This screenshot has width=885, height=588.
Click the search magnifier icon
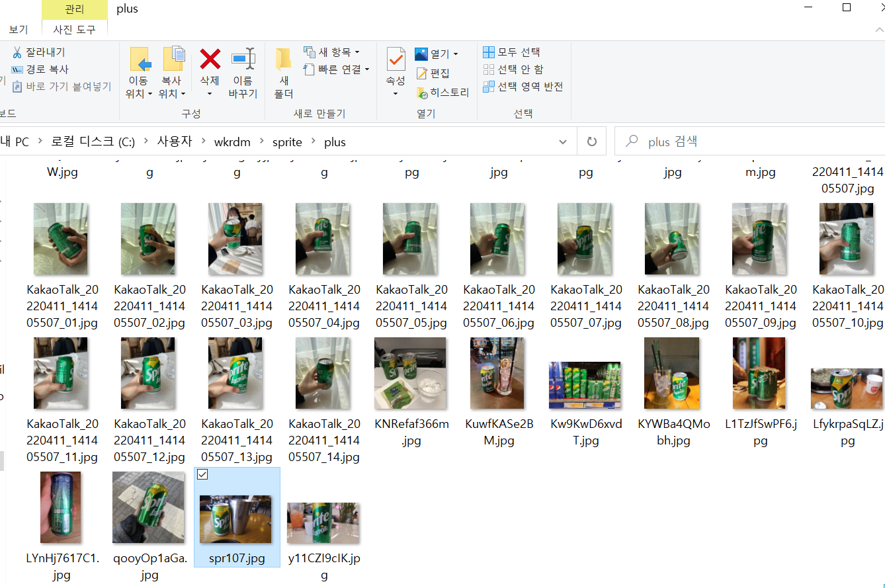tap(632, 142)
